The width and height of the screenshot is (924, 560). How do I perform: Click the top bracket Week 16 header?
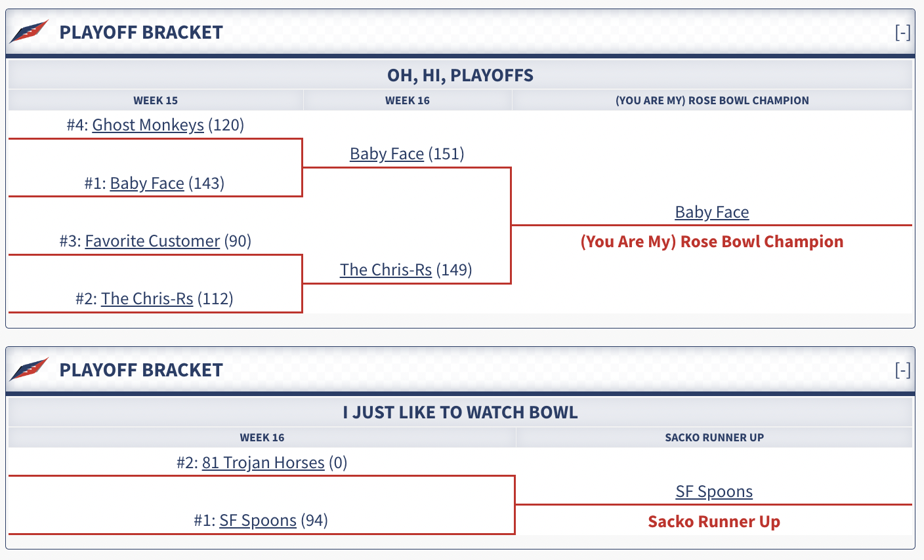408,100
